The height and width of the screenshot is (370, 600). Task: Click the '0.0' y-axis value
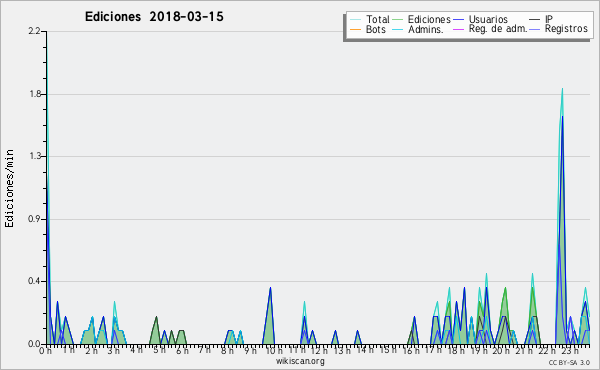click(x=34, y=344)
